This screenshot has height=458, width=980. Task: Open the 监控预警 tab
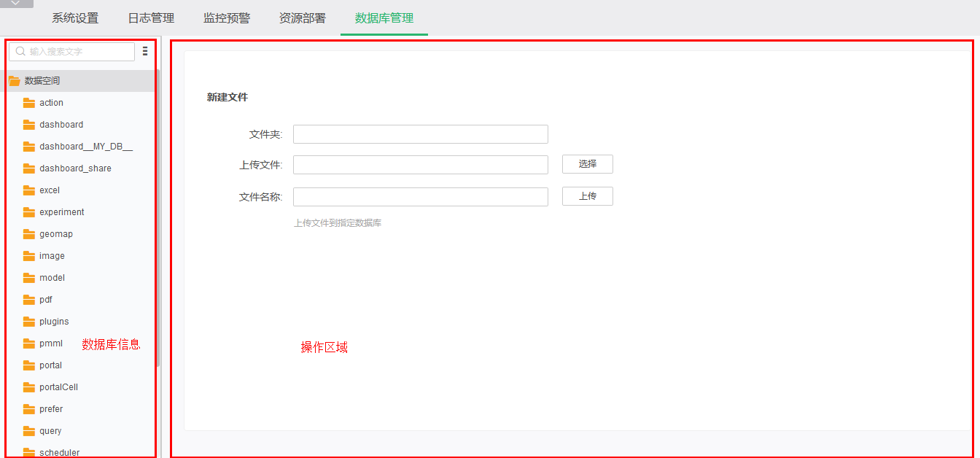(227, 18)
